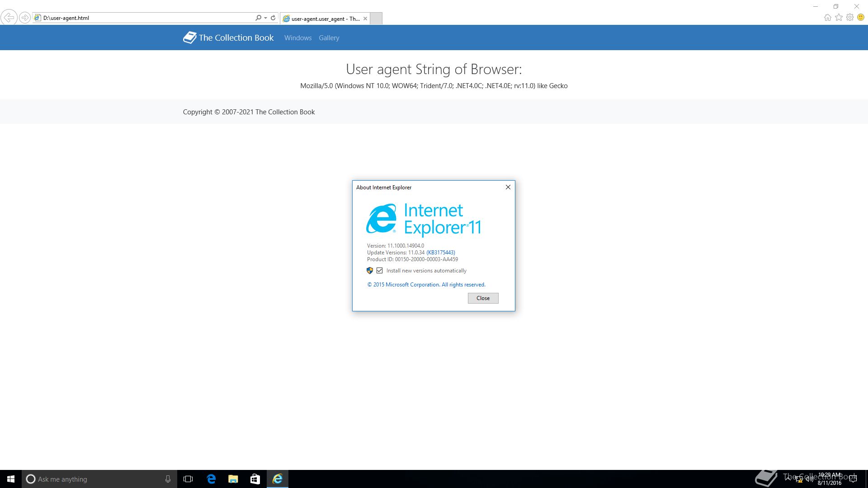This screenshot has height=488, width=868.
Task: Click the Copyright 2007-2021 footer text
Action: click(x=249, y=112)
